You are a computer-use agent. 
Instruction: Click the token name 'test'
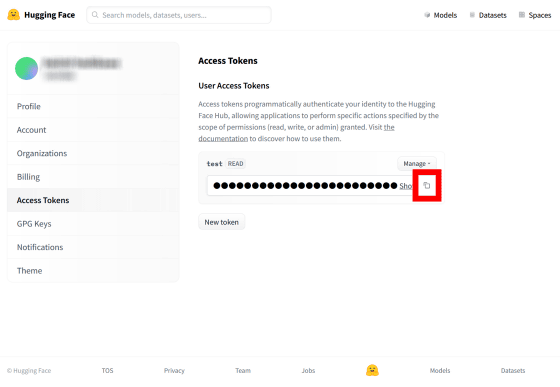point(215,164)
